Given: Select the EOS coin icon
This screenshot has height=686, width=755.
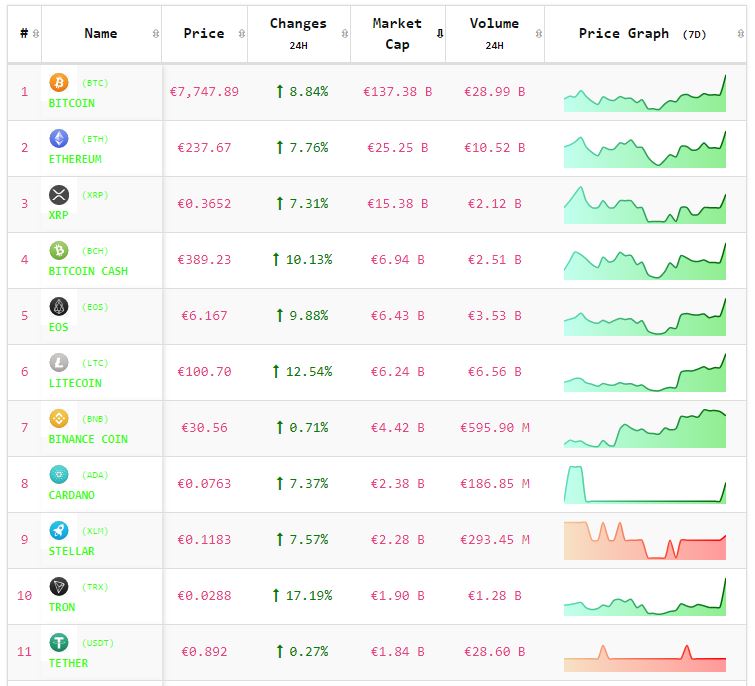Looking at the screenshot, I should point(58,307).
